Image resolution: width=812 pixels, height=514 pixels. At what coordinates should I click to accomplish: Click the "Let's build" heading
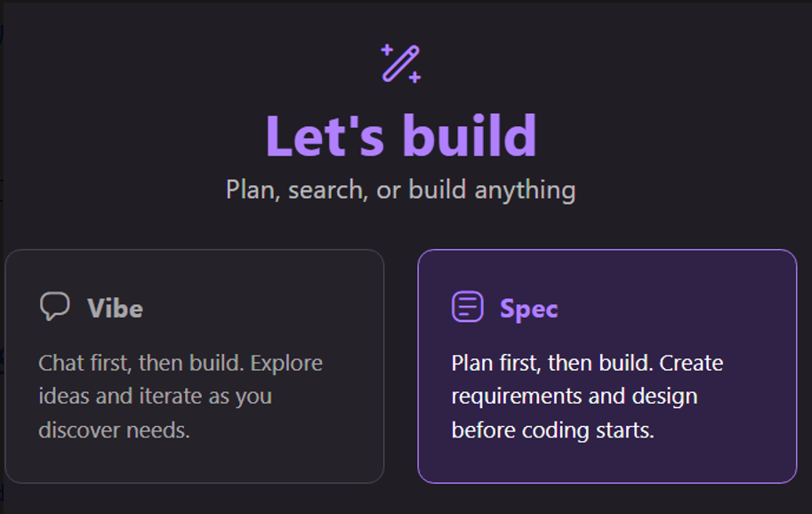click(401, 136)
